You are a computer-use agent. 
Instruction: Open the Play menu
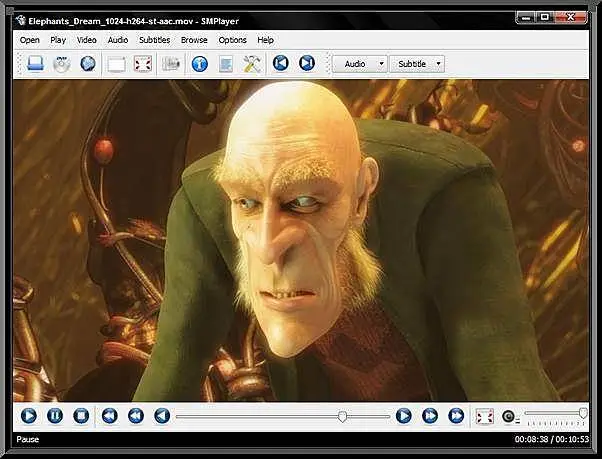pyautogui.click(x=58, y=40)
